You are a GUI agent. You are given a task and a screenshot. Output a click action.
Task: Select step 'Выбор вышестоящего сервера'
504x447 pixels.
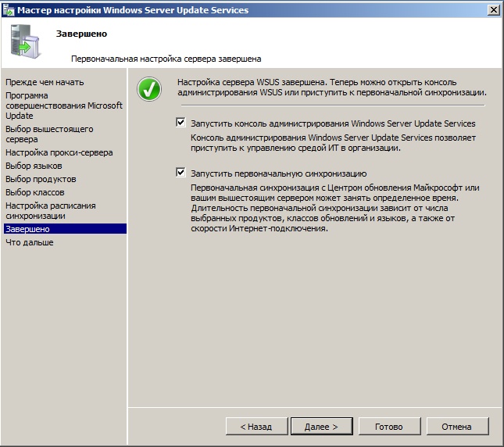click(x=49, y=134)
